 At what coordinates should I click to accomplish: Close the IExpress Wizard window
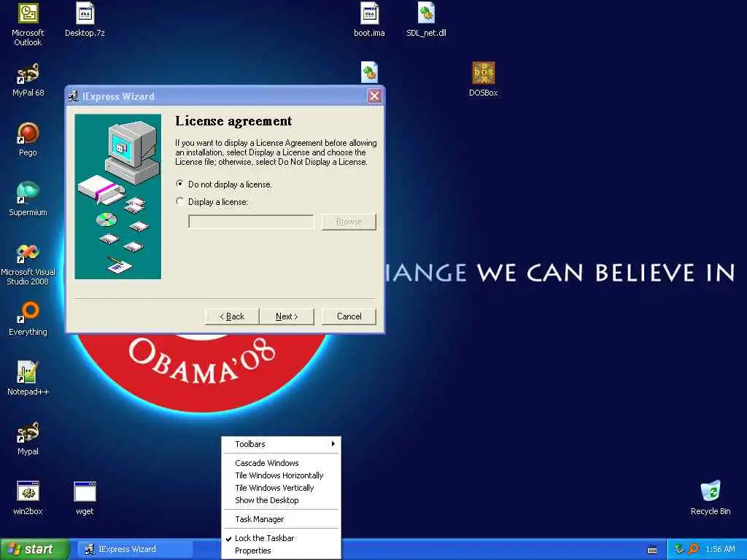pyautogui.click(x=374, y=96)
